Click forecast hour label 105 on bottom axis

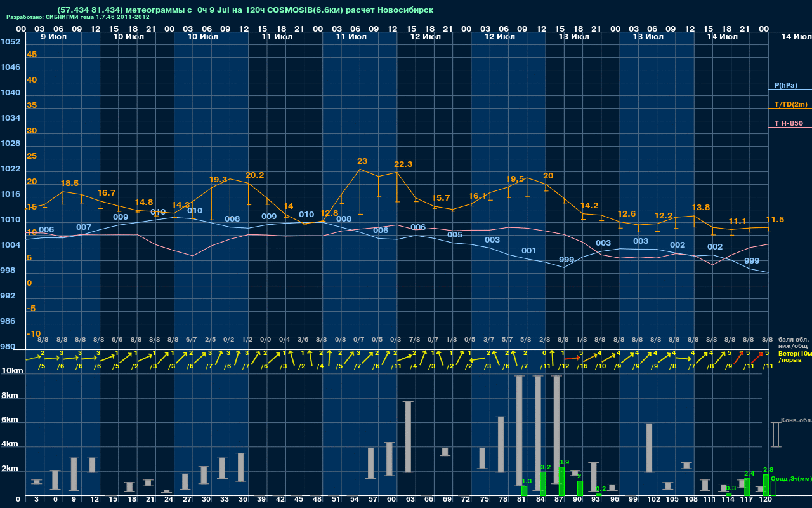point(672,500)
